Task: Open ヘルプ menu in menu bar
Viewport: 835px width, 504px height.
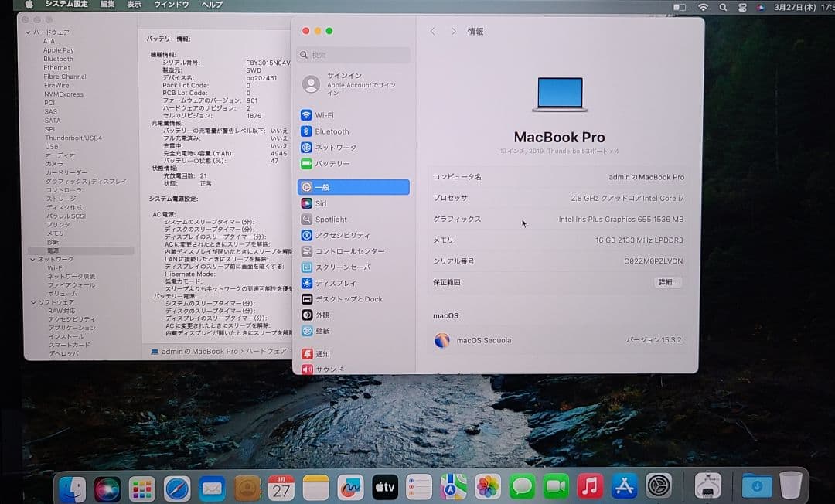Action: 212,5
